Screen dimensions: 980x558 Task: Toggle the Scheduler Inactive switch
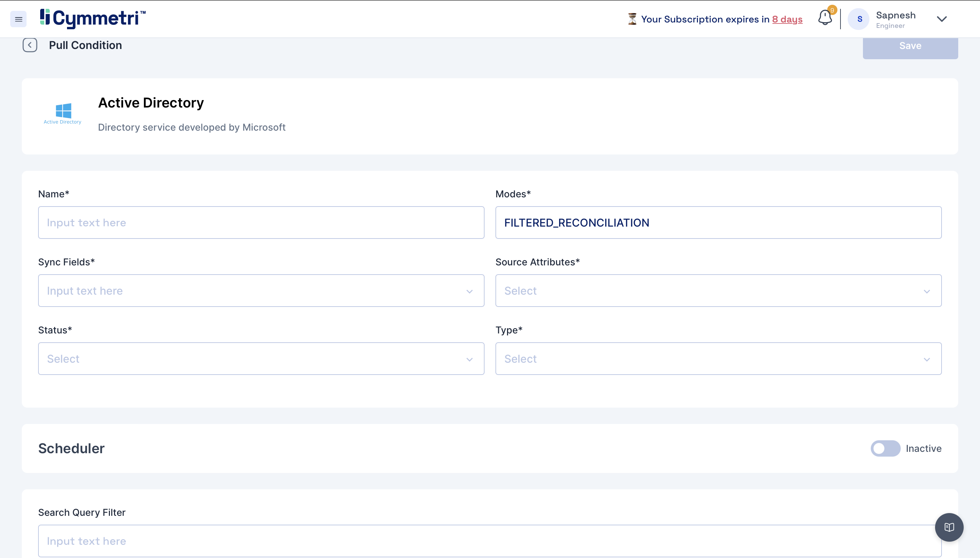pyautogui.click(x=885, y=448)
